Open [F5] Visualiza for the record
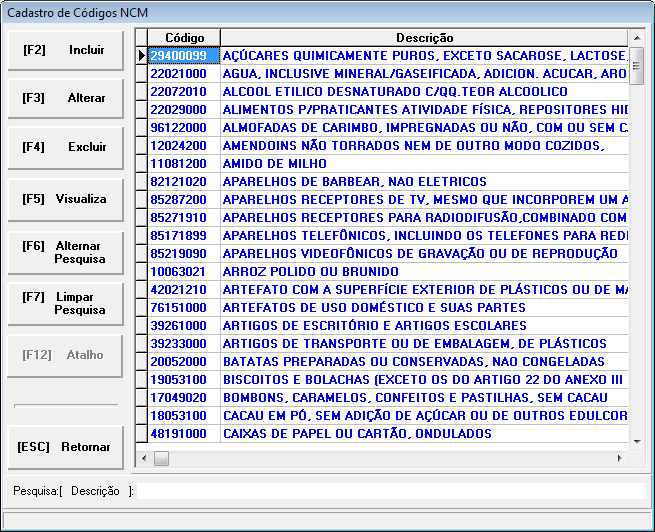The image size is (655, 532). tap(64, 199)
